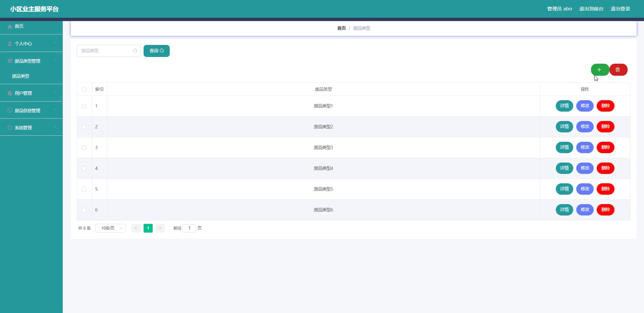Click 修改 for 废品类型1

click(585, 106)
